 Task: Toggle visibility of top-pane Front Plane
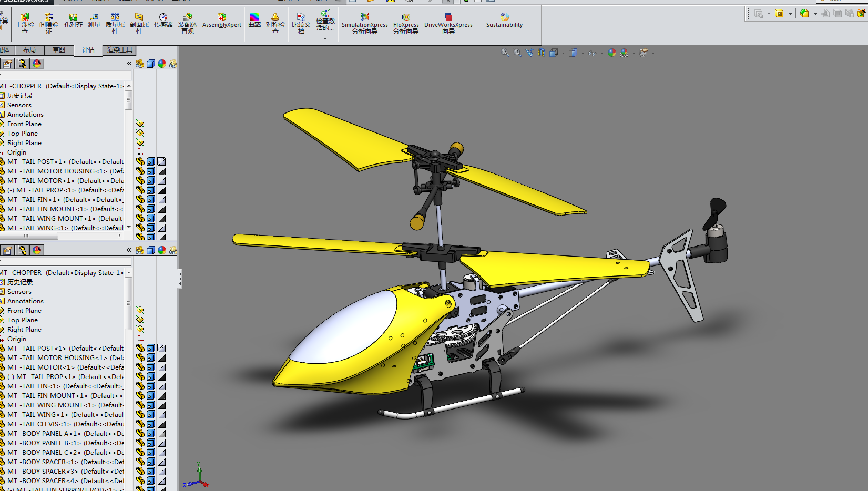[140, 124]
